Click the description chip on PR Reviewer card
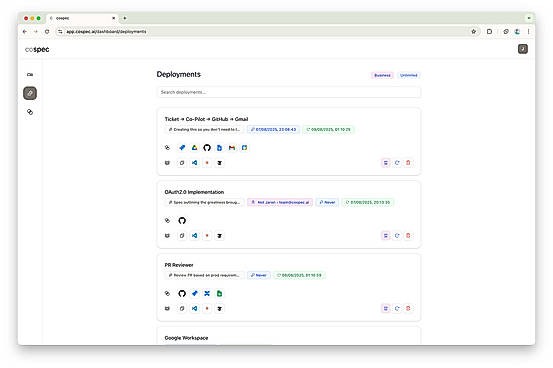This screenshot has height=368, width=553. (204, 275)
